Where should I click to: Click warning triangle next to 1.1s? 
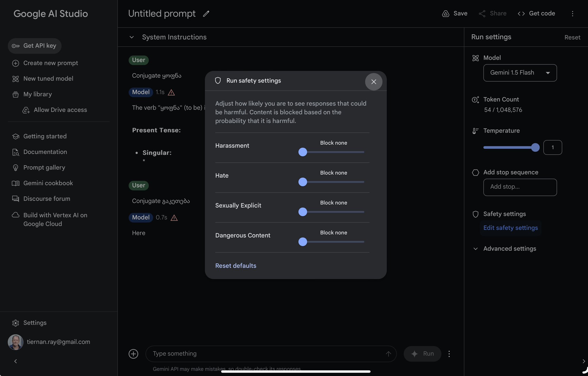tap(171, 92)
